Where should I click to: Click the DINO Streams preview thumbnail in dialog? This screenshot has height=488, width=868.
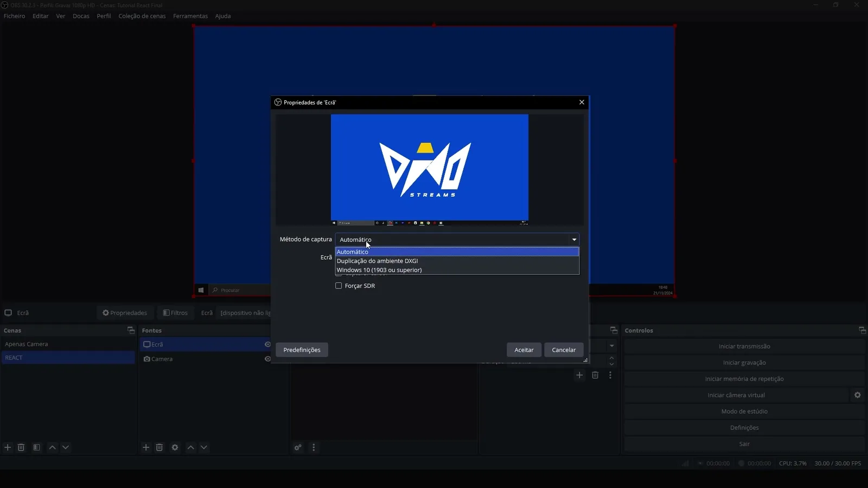pyautogui.click(x=430, y=169)
